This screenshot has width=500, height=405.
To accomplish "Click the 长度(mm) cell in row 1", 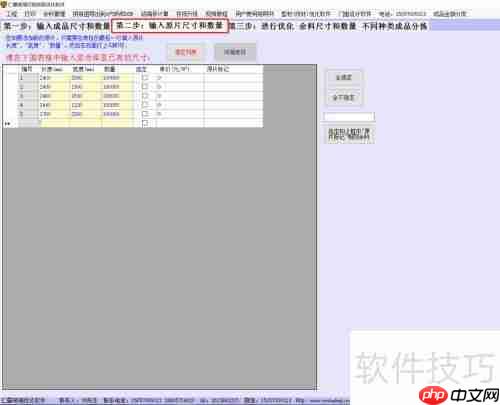I will coord(54,78).
